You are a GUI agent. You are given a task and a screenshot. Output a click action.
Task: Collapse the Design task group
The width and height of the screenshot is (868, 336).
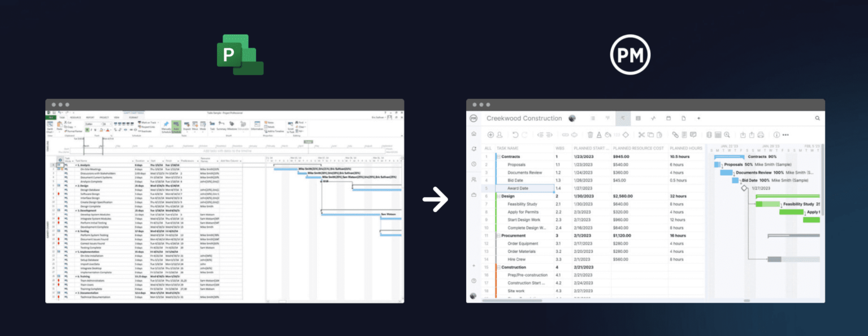click(499, 196)
